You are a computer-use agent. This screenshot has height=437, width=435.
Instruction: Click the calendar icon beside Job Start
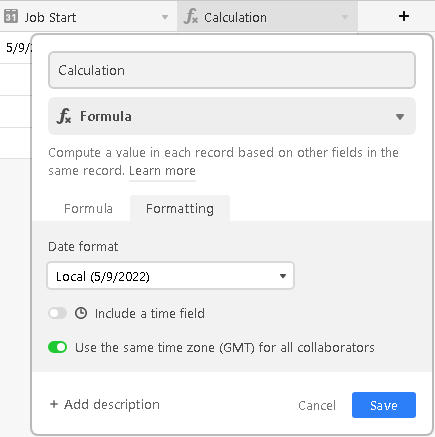11,16
